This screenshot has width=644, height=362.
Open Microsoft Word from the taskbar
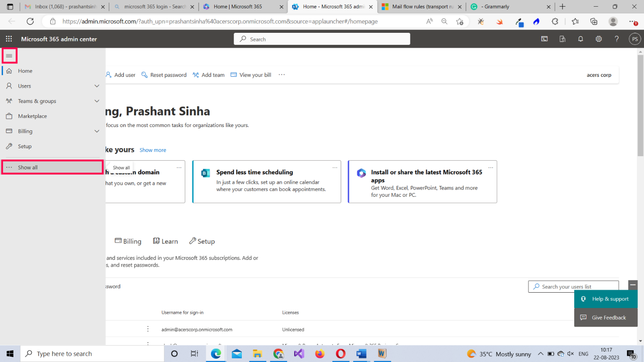click(x=361, y=354)
